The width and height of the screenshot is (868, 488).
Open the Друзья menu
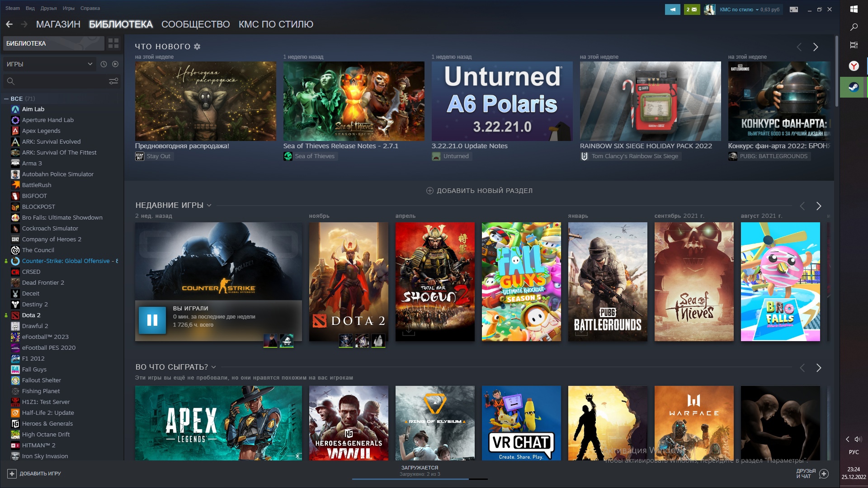click(48, 8)
